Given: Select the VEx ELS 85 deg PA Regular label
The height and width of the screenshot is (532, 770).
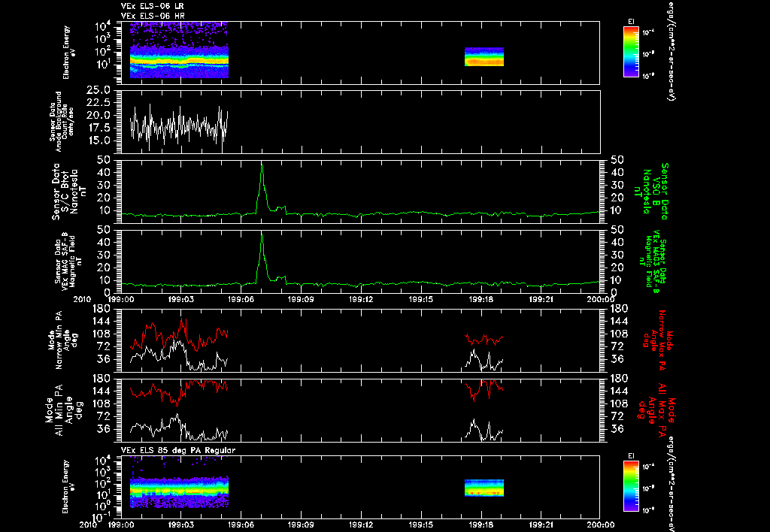Looking at the screenshot, I should pyautogui.click(x=179, y=449).
